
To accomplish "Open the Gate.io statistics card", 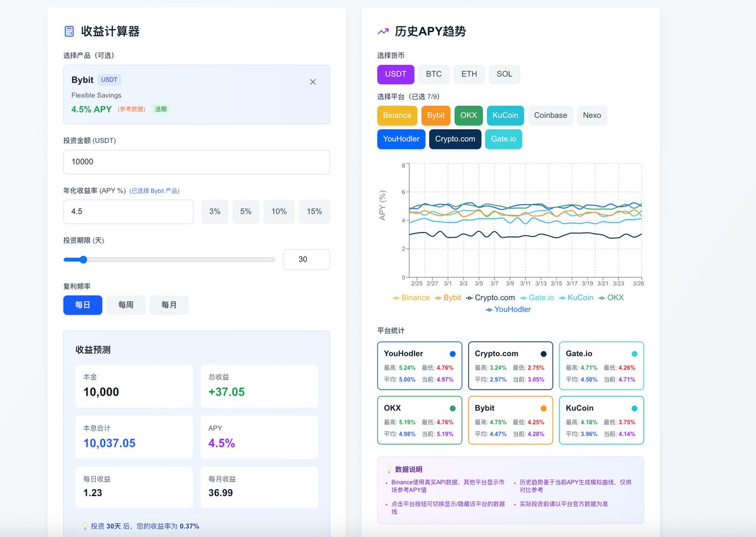I will (x=602, y=366).
